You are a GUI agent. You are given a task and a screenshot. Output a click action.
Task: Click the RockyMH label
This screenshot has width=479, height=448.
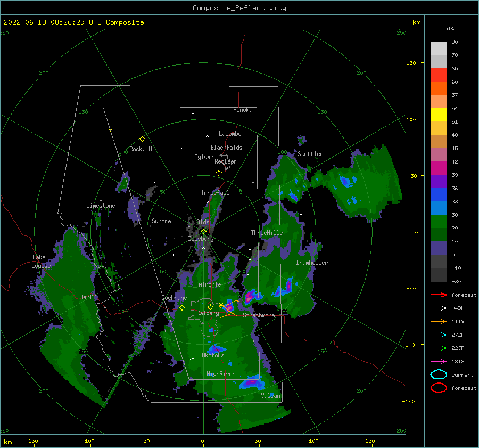click(141, 149)
